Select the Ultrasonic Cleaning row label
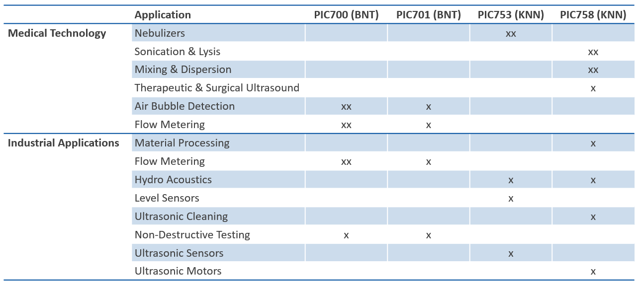The image size is (644, 287). [x=181, y=216]
